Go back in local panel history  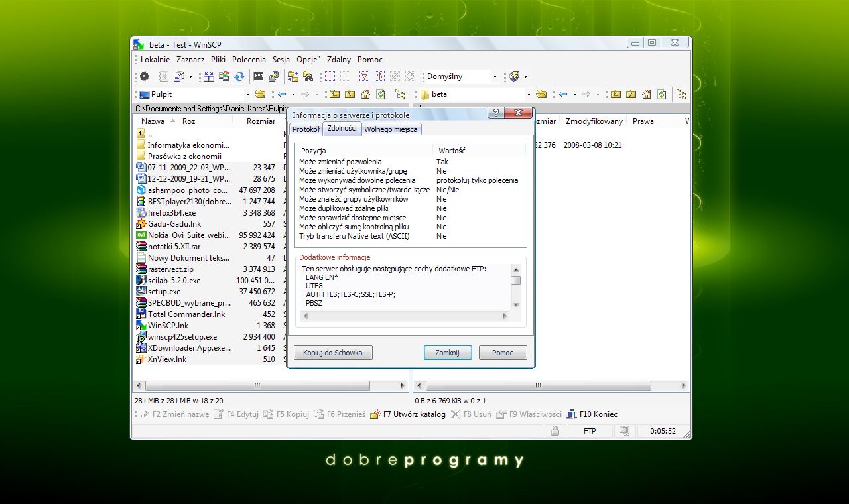[x=282, y=94]
